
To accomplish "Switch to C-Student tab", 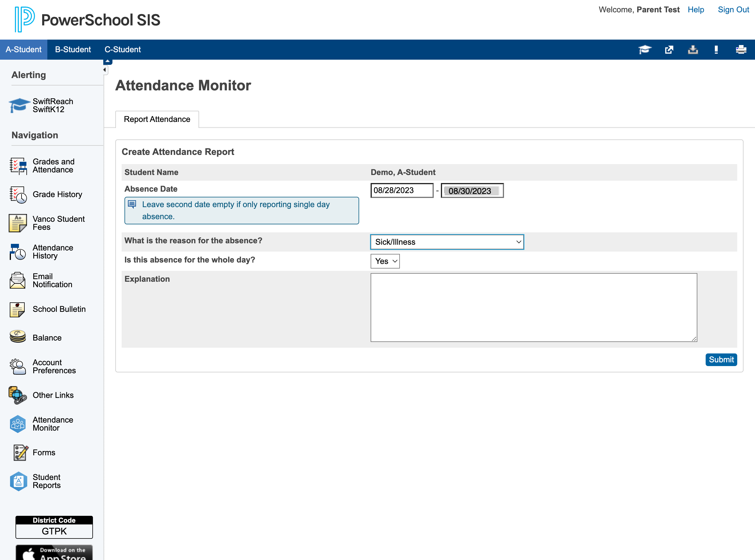I will 122,50.
